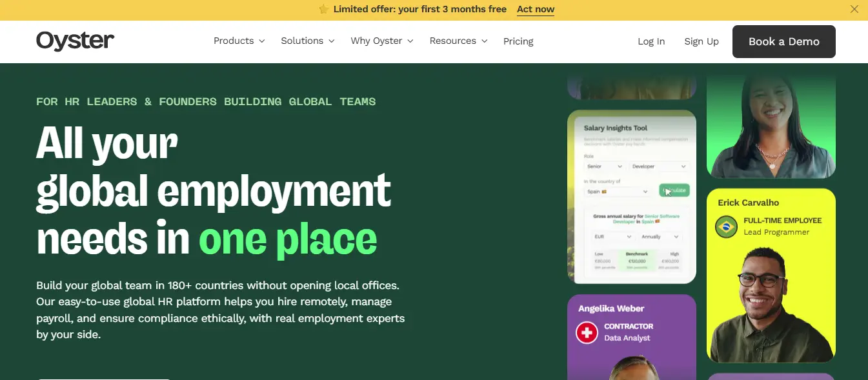Click the Log In link

(x=651, y=41)
